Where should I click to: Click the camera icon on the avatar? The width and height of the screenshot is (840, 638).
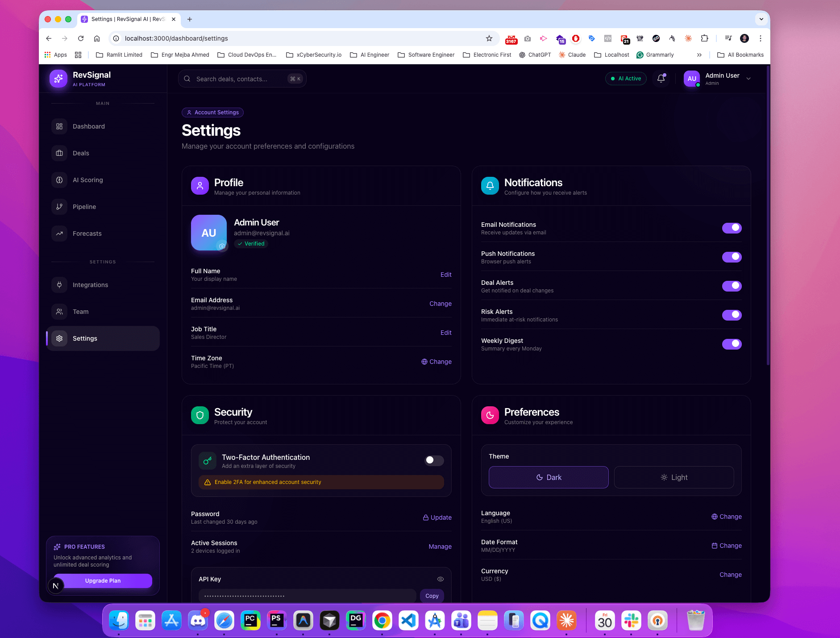[x=222, y=246]
